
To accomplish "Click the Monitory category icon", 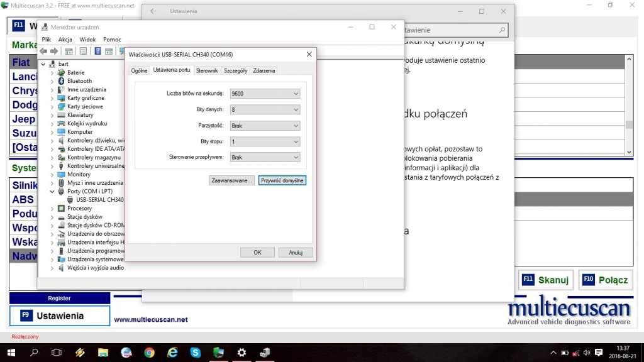I will pyautogui.click(x=61, y=174).
